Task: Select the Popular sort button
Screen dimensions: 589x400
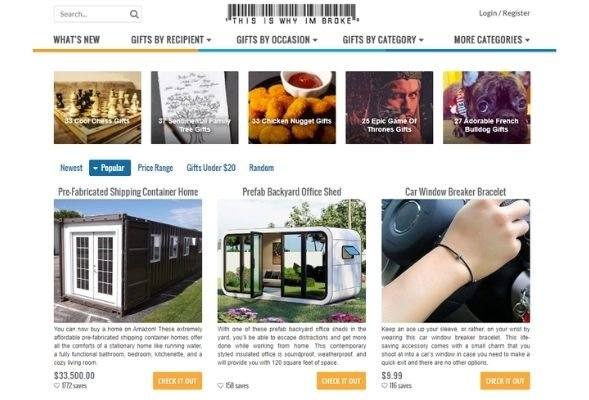Action: pos(110,168)
